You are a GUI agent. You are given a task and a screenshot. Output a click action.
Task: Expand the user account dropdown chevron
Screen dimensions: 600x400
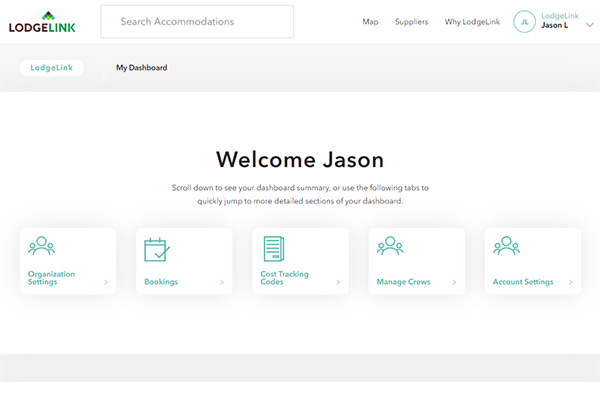pyautogui.click(x=590, y=25)
